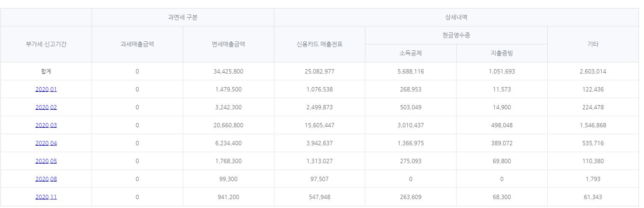This screenshot has width=644, height=208.
Task: Select the cell showing 1,313,027
Action: pos(319,161)
